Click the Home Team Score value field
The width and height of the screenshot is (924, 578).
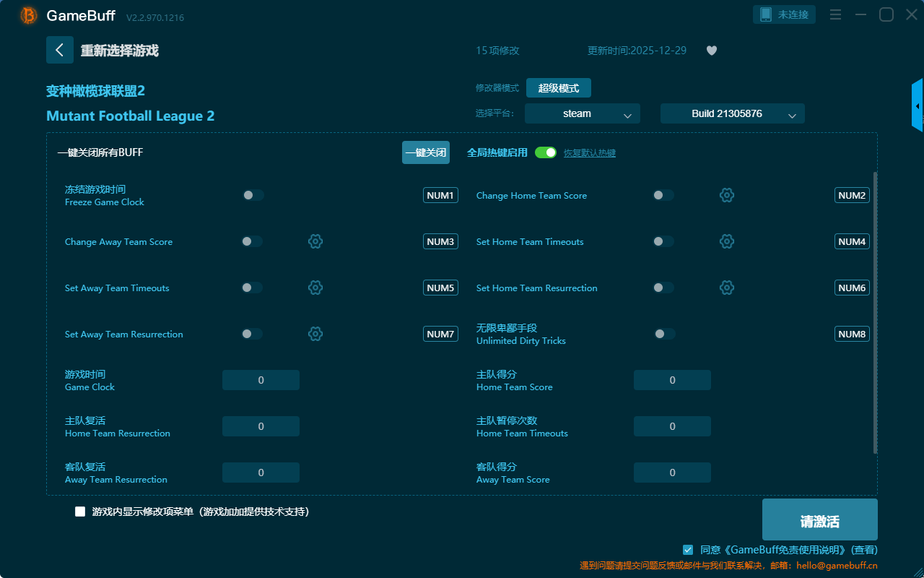672,380
